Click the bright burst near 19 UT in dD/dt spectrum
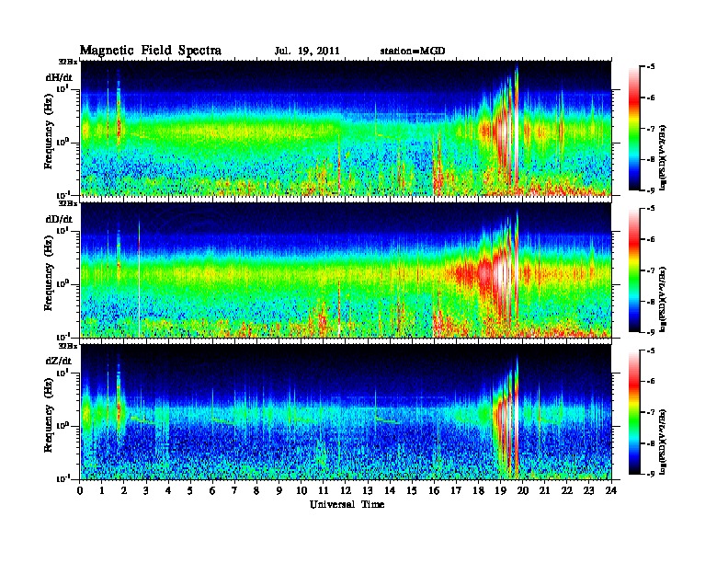 [x=502, y=274]
